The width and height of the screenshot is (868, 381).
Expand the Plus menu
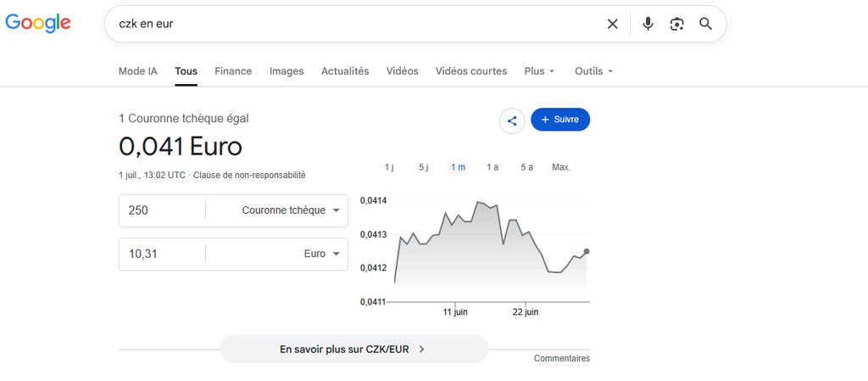[x=539, y=71]
